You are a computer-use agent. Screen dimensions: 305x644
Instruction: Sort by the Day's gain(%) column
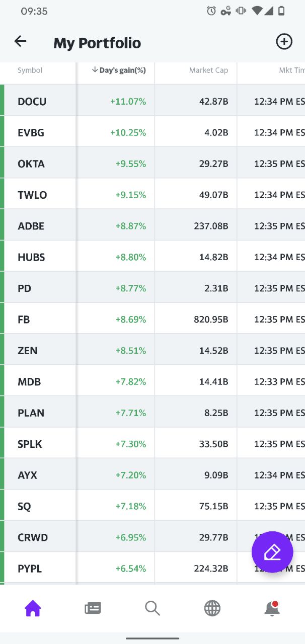coord(119,70)
